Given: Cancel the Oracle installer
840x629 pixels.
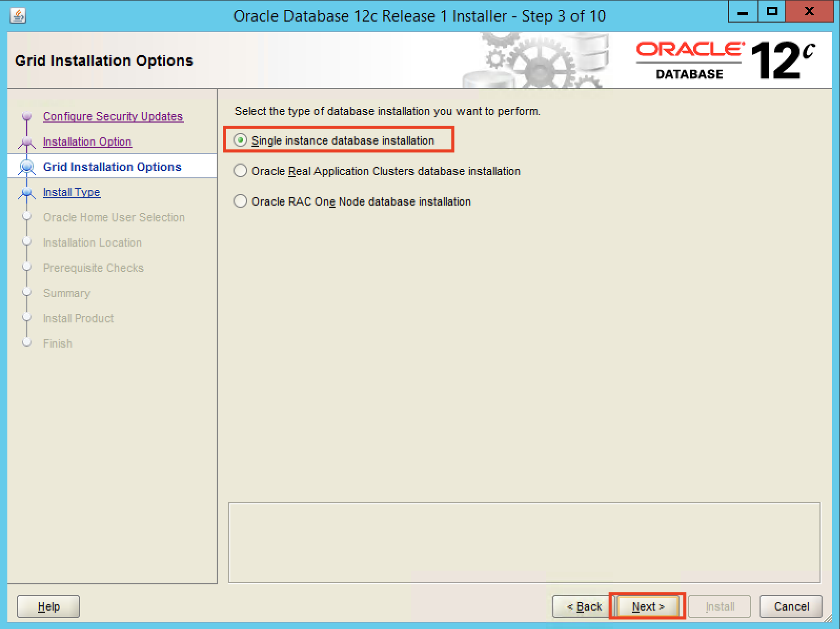Looking at the screenshot, I should point(791,606).
